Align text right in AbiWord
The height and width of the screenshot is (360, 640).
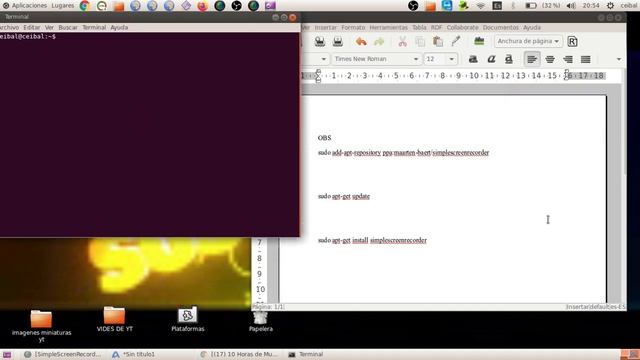click(x=568, y=59)
